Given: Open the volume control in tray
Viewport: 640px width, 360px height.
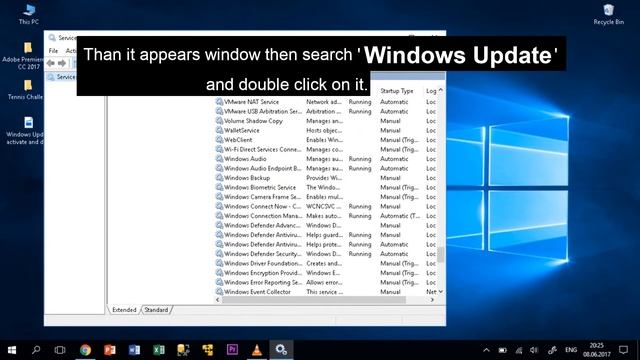Looking at the screenshot, I should click(534, 350).
